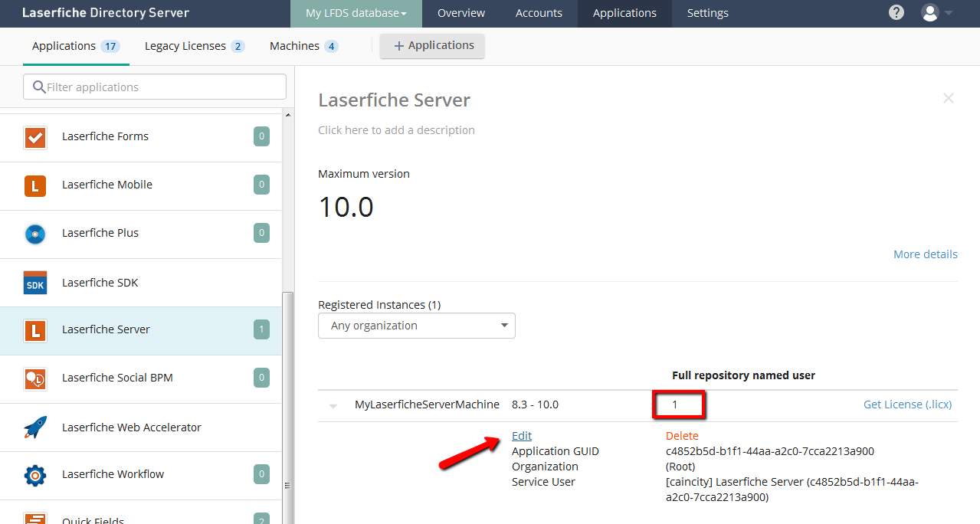The width and height of the screenshot is (980, 524).
Task: Click the Laserfiche Server app icon
Action: pos(35,330)
